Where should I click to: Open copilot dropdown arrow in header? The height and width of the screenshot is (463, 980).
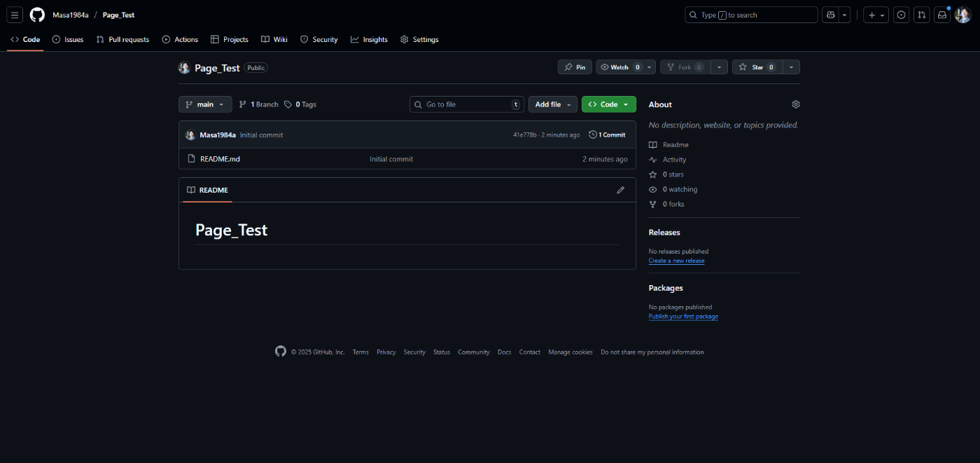845,15
